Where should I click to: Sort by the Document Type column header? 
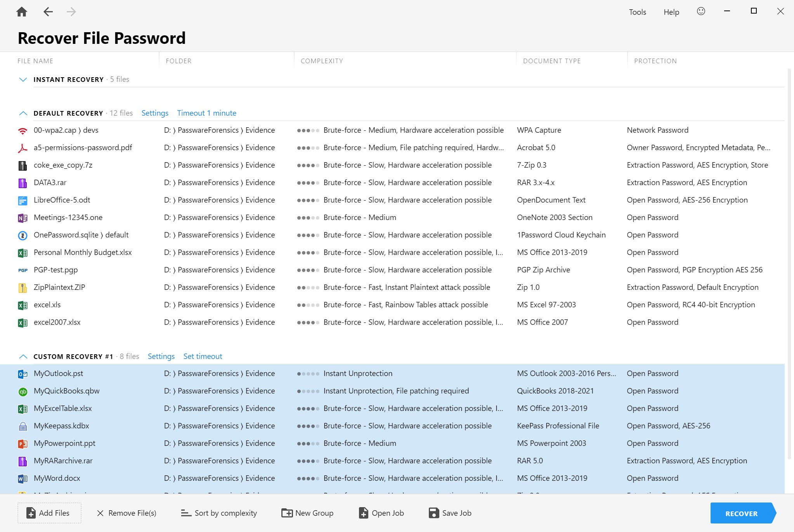tap(552, 61)
